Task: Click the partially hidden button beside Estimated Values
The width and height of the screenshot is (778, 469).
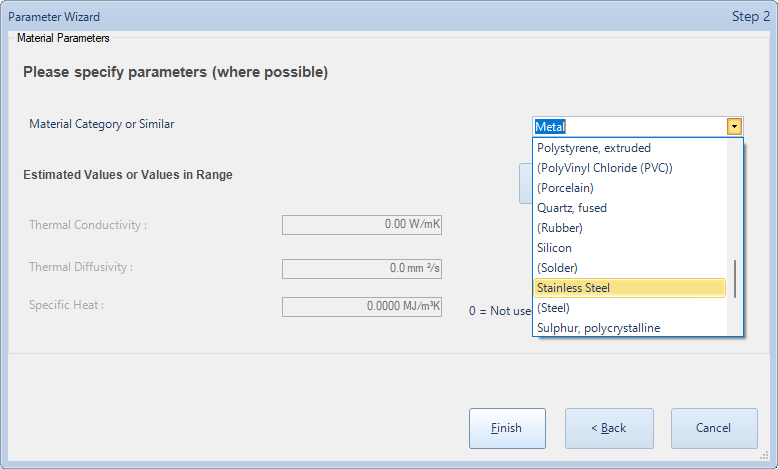Action: coord(525,184)
